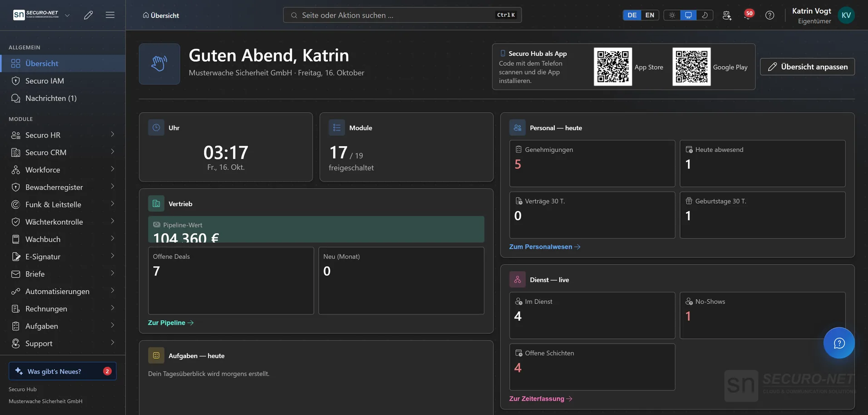The height and width of the screenshot is (415, 868).
Task: Expand the Wächterkontrolle chevron
Action: click(113, 221)
